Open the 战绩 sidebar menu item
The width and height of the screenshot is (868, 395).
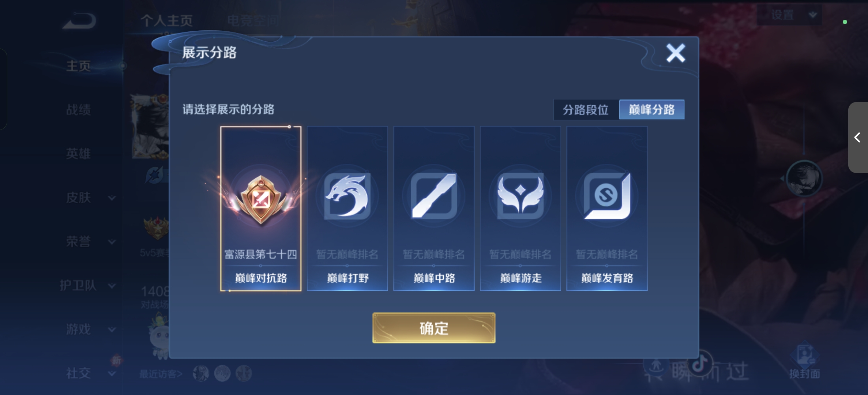(x=78, y=110)
